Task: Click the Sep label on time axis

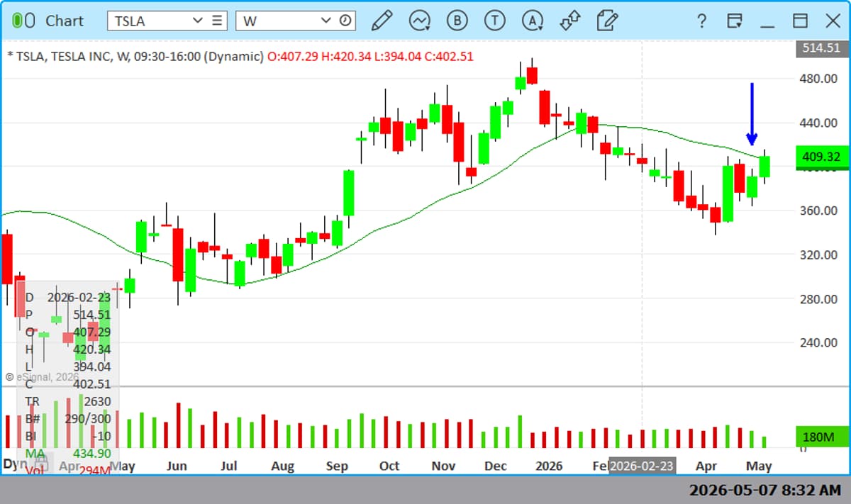Action: [x=337, y=466]
